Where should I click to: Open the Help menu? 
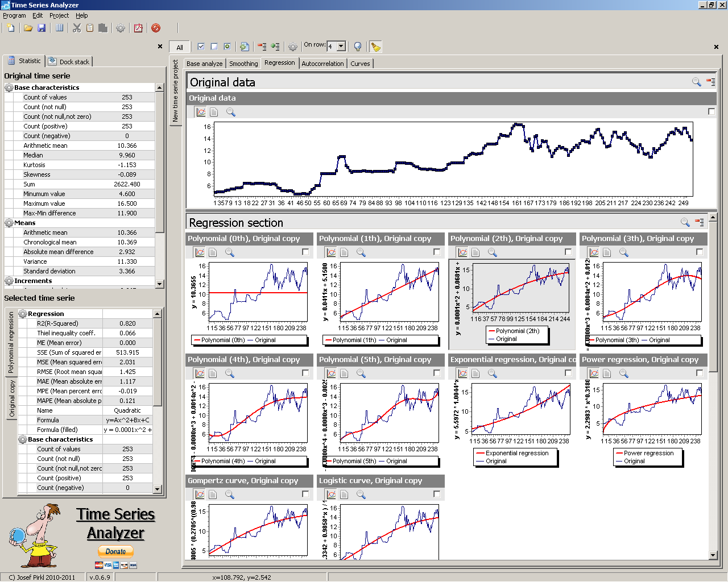82,15
